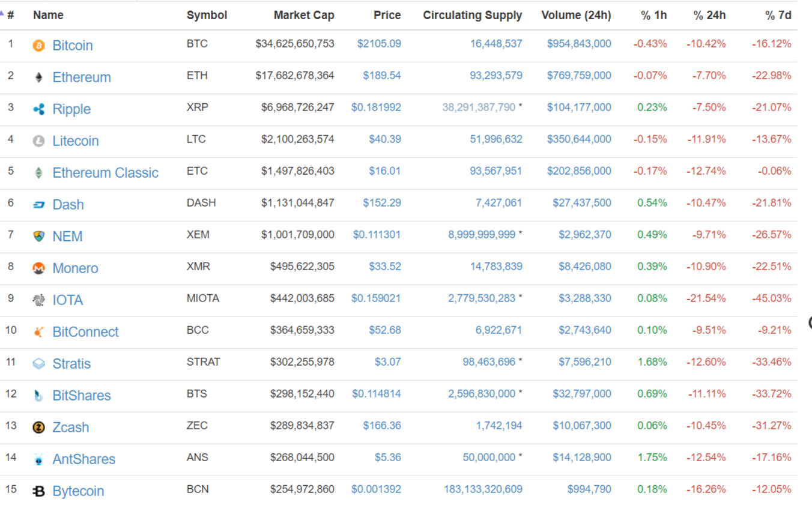
Task: Click the green Ethereum Classic icon
Action: pyautogui.click(x=38, y=173)
